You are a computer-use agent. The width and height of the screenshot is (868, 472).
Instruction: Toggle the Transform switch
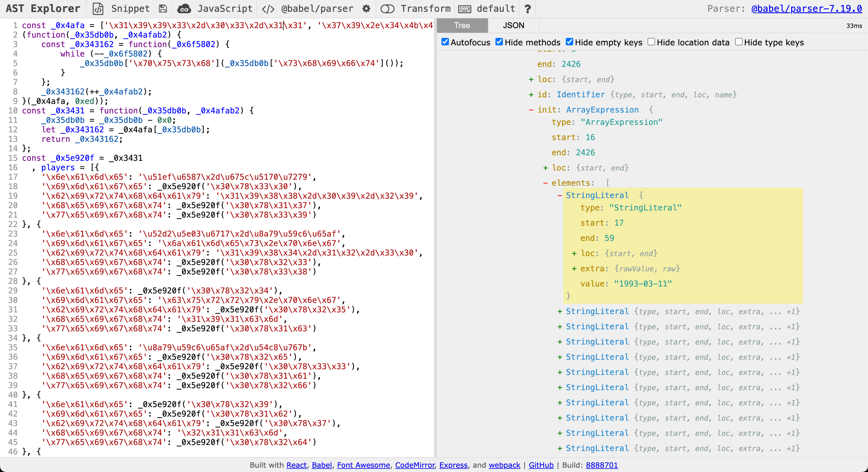click(387, 9)
